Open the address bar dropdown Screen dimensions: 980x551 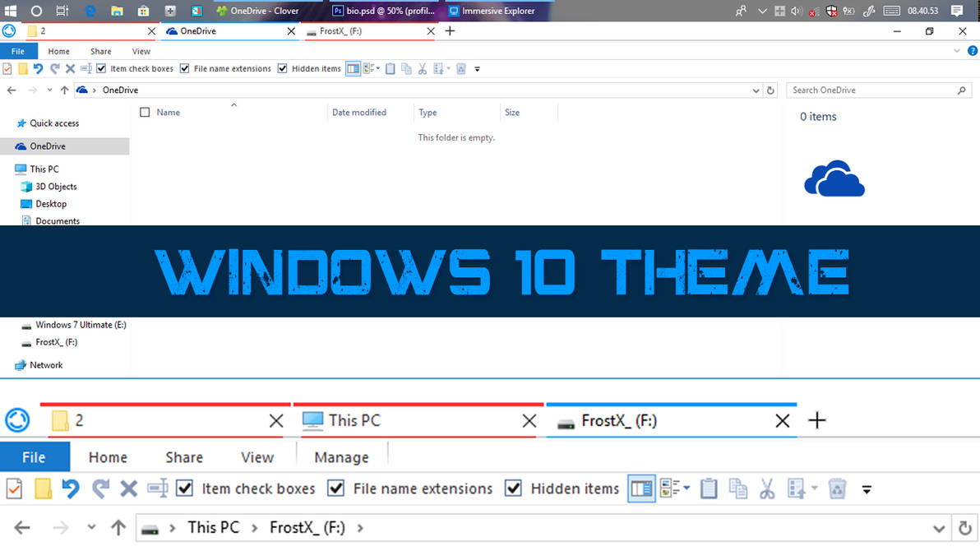click(x=756, y=90)
